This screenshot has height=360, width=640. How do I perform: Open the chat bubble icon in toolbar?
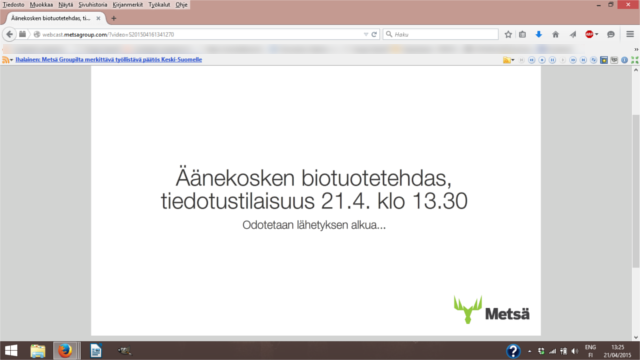[611, 35]
